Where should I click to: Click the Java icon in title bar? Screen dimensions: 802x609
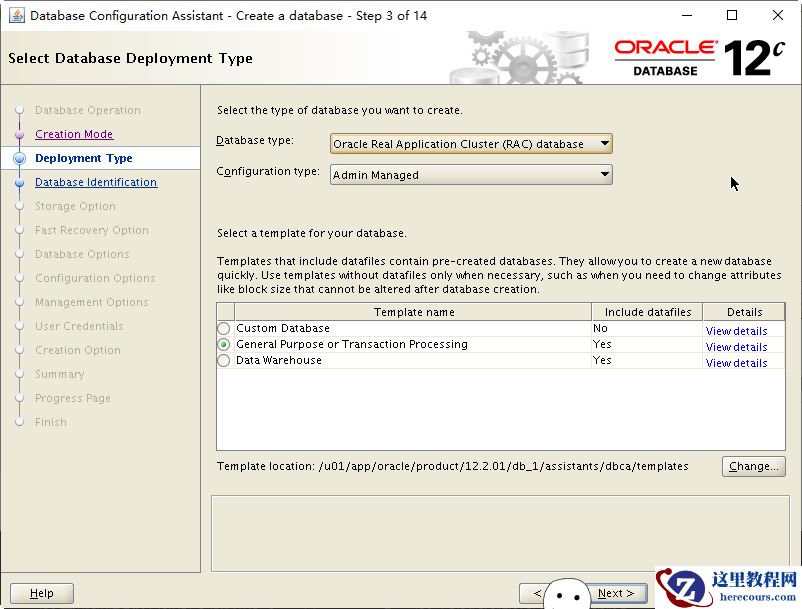click(x=16, y=15)
